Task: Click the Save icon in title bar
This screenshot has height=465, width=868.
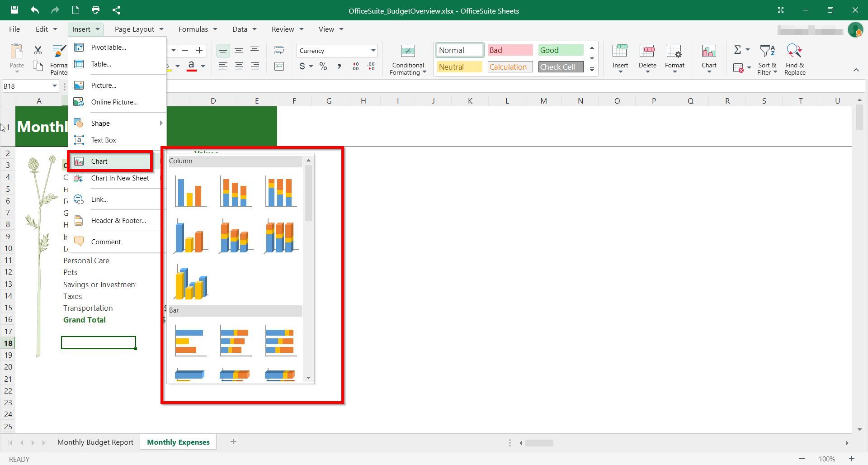Action: [x=14, y=10]
